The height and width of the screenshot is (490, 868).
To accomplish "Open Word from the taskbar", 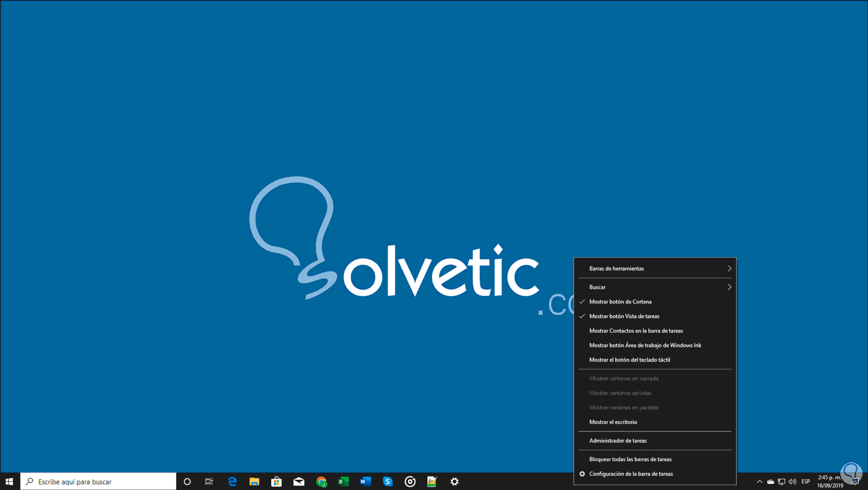I will point(366,481).
